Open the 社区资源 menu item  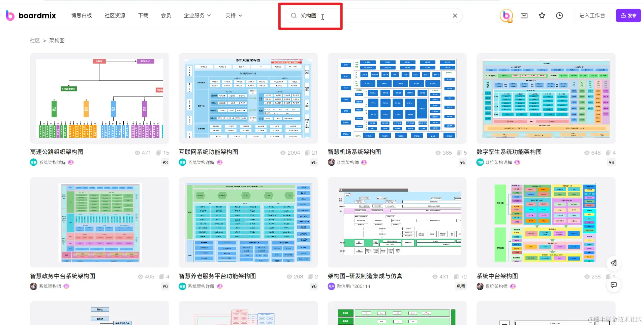coord(115,16)
